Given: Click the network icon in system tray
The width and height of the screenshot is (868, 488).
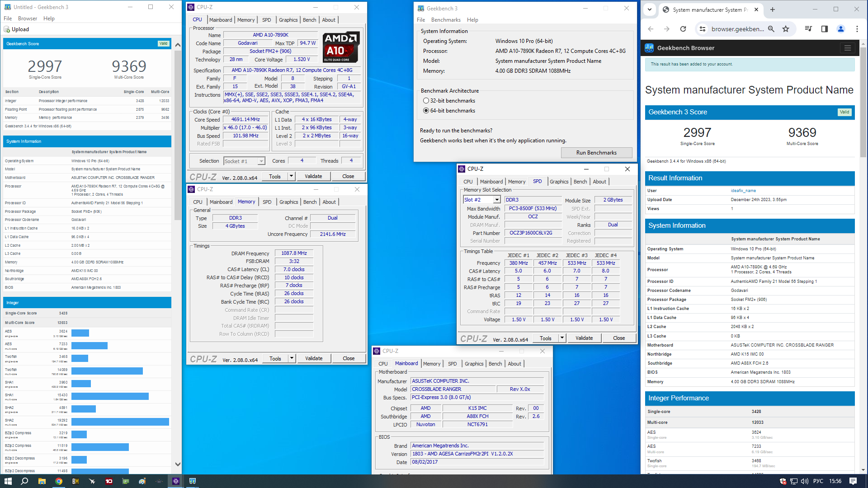Looking at the screenshot, I should 794,481.
